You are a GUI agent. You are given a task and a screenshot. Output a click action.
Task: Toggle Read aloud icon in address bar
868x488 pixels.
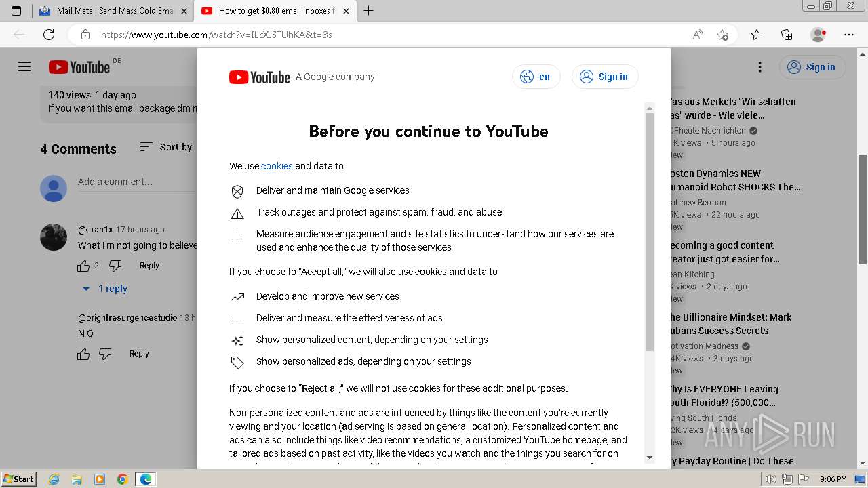point(698,35)
